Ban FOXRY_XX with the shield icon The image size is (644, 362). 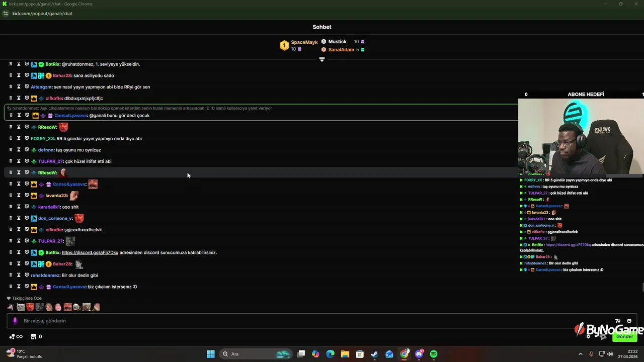[27, 138]
